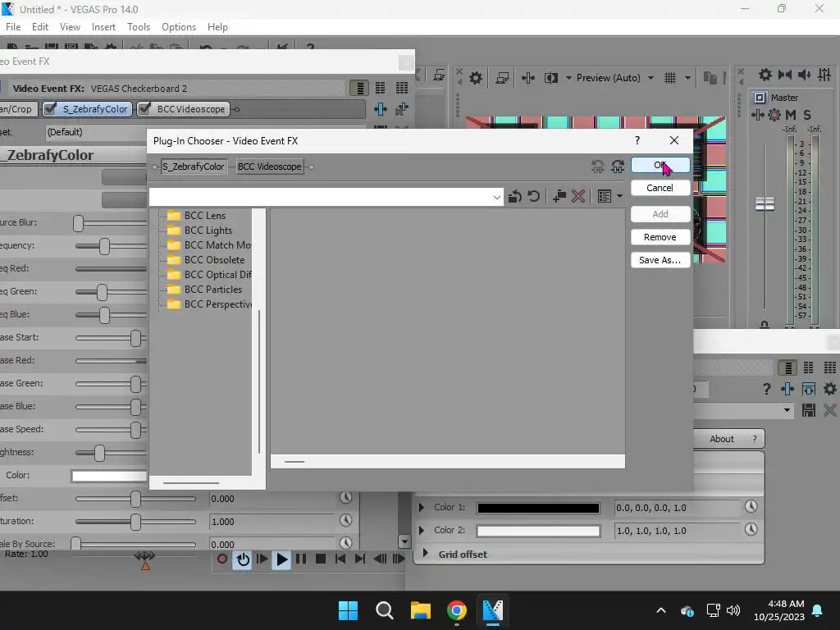Select the Pan/Crop chain button
The image size is (840, 630).
(18, 109)
